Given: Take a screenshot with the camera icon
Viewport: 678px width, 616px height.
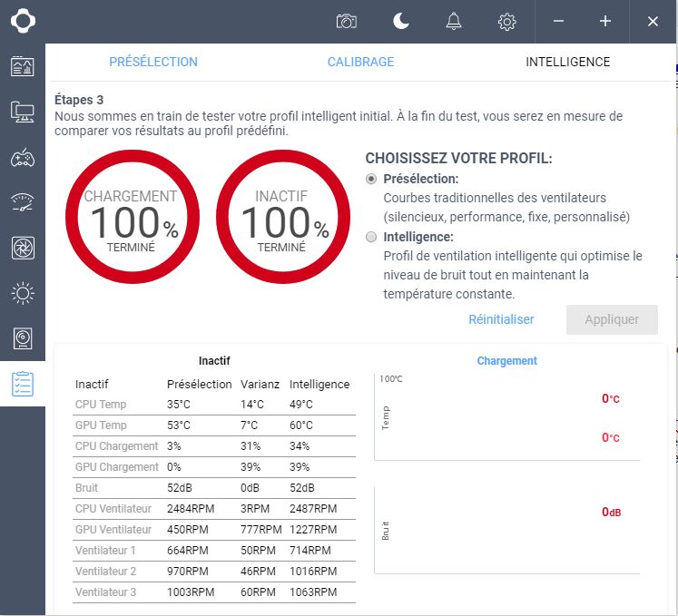Looking at the screenshot, I should click(x=346, y=22).
